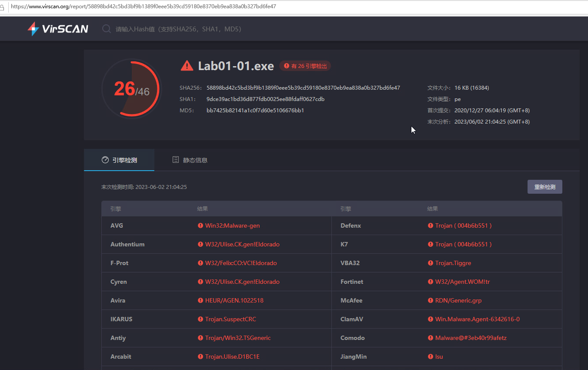Screen dimensions: 588x370
Task: Click file size value 16 KB (16384)
Action: pyautogui.click(x=471, y=88)
